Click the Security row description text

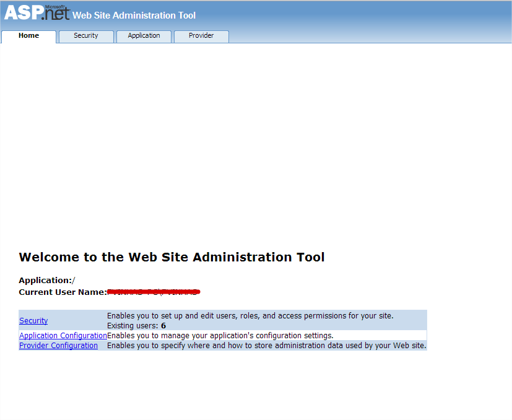click(249, 316)
